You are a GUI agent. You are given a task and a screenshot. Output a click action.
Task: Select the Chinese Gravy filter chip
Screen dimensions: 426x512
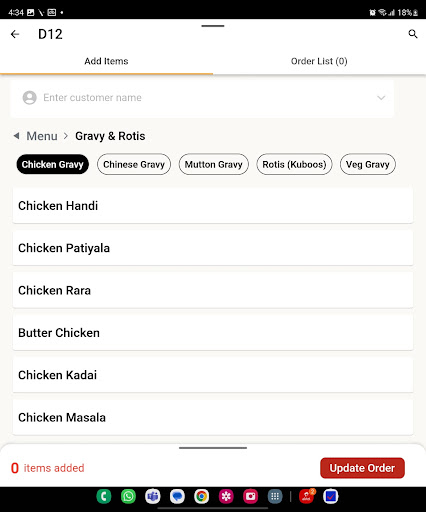click(x=134, y=164)
